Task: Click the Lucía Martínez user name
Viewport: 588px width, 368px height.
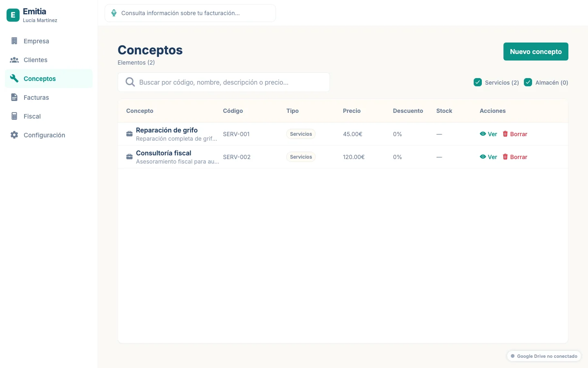Action: (40, 20)
